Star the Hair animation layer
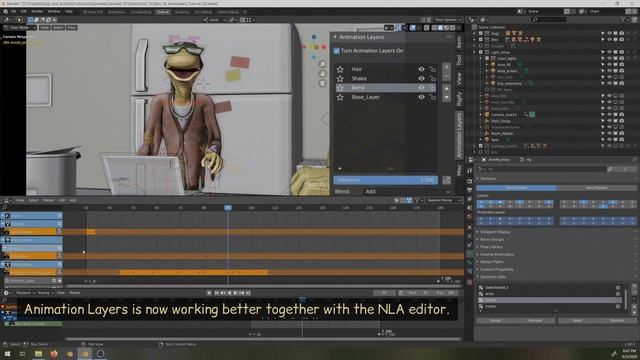The width and height of the screenshot is (640, 360). pos(340,69)
